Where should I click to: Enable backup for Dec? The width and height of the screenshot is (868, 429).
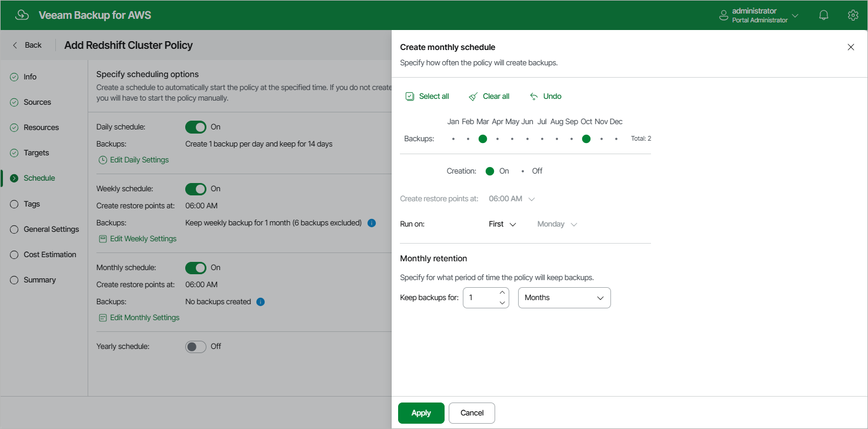point(616,139)
